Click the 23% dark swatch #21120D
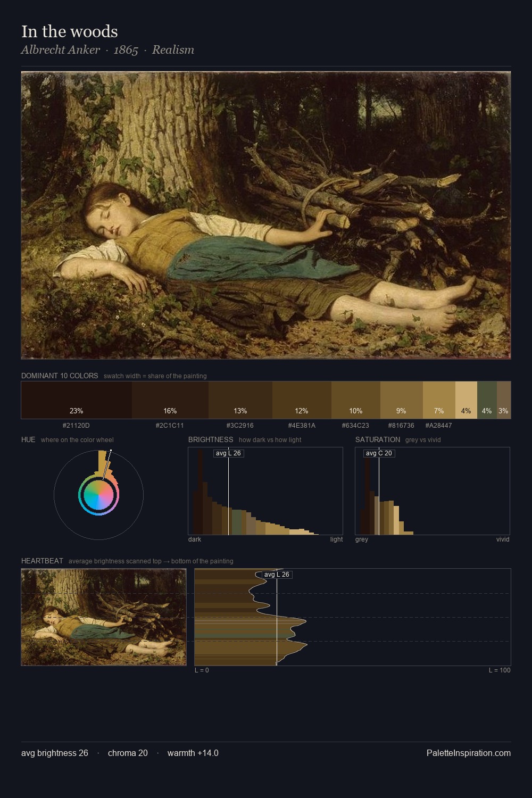 [x=76, y=400]
